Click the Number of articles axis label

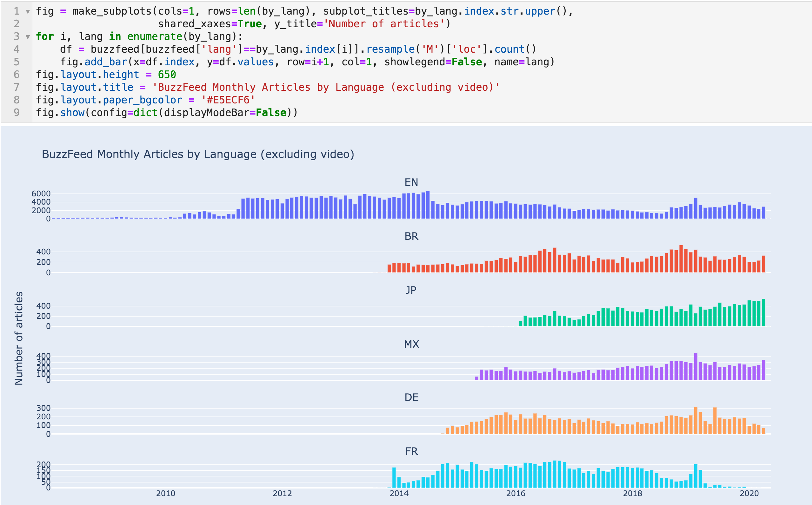coord(19,338)
